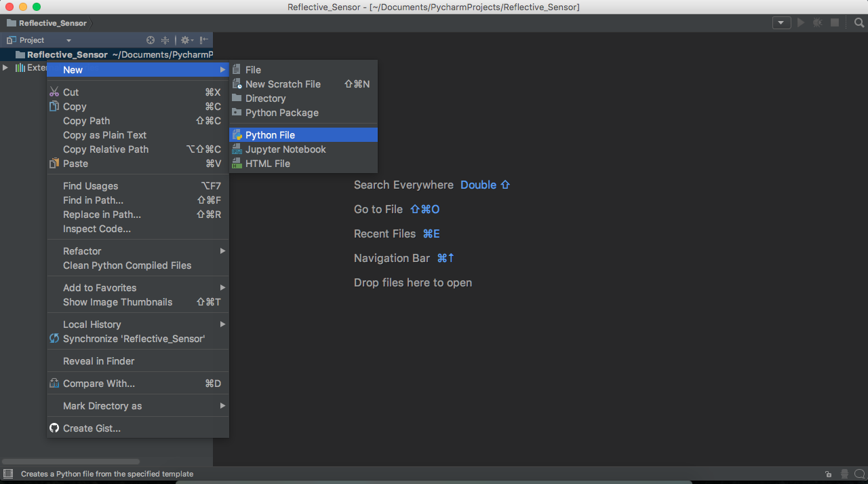
Task: Select Inspect Code...
Action: [x=138, y=229]
